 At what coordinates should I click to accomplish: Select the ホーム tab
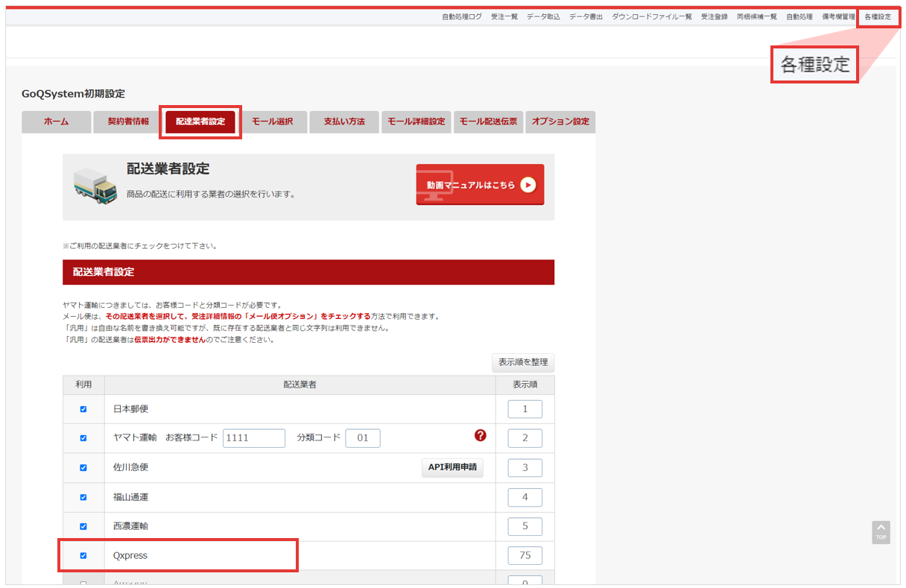tap(56, 121)
